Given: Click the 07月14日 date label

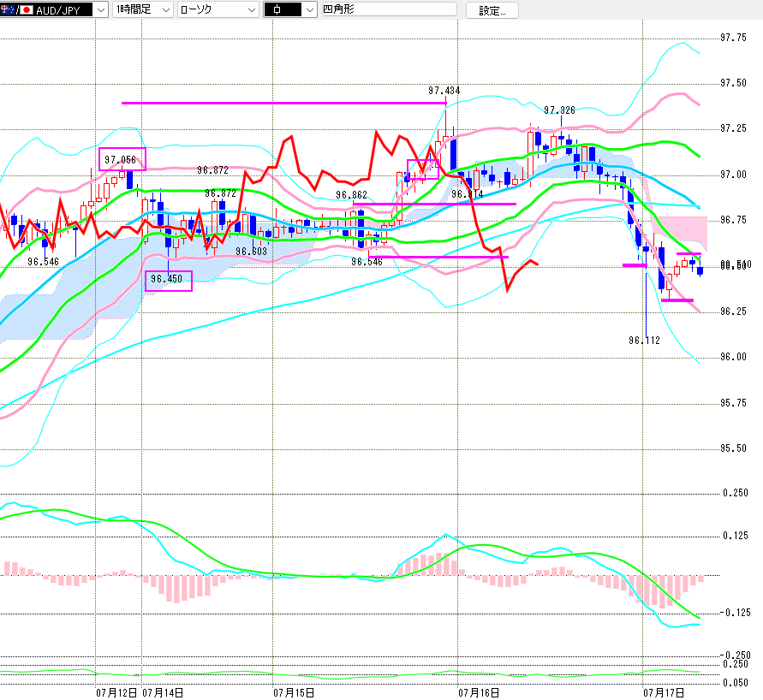Looking at the screenshot, I should (x=163, y=692).
